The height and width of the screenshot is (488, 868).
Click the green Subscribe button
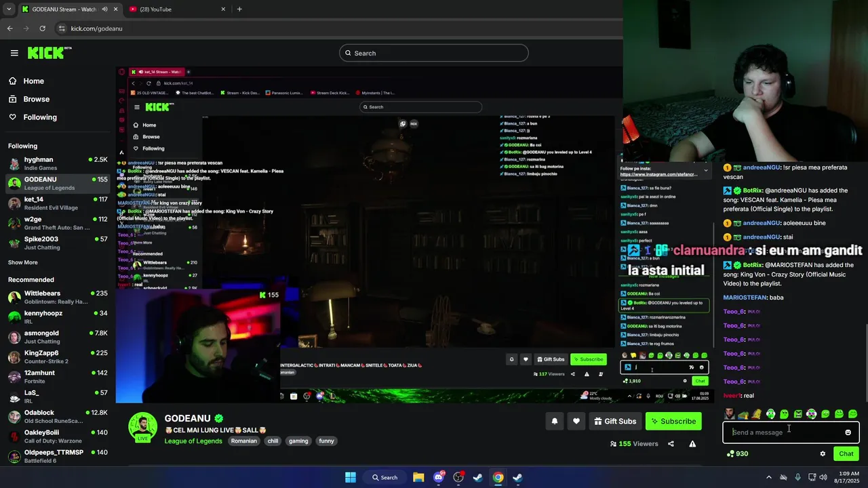point(673,421)
